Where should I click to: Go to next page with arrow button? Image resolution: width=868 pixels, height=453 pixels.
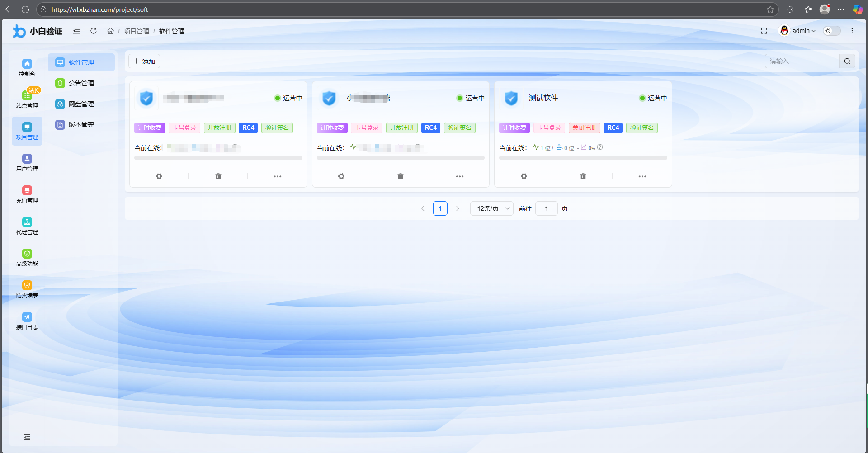[x=458, y=208]
